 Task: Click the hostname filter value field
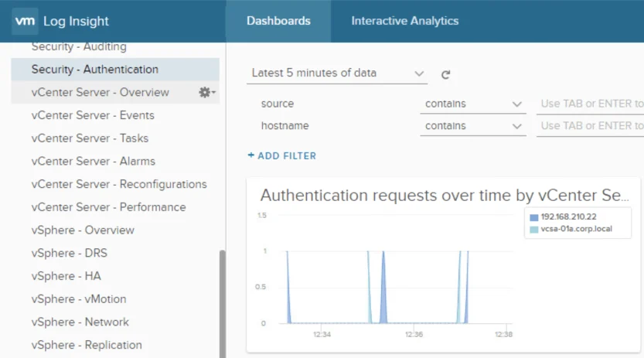[590, 126]
